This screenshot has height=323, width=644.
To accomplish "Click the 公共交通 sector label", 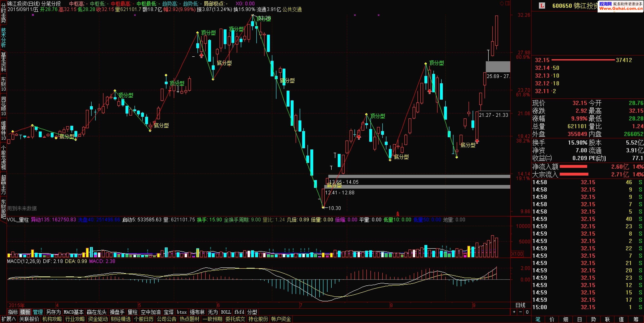I will click(x=292, y=9).
